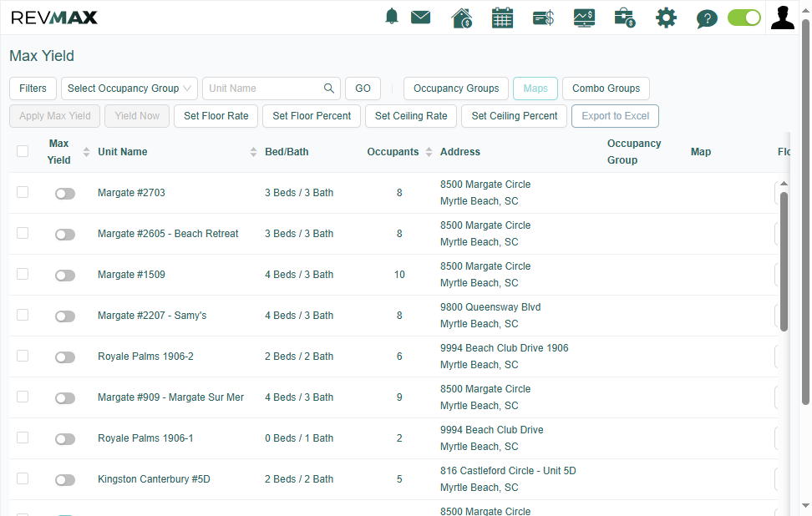Image resolution: width=812 pixels, height=516 pixels.
Task: Click the RevMax logo
Action: click(x=54, y=18)
